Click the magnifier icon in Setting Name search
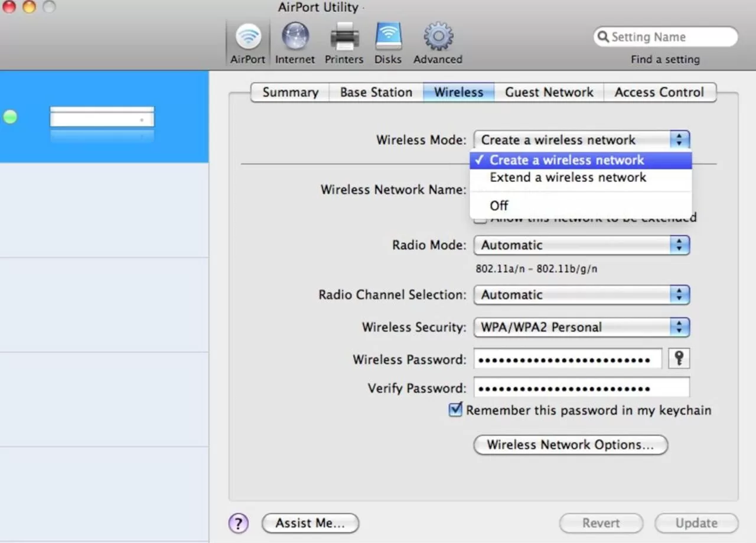The width and height of the screenshot is (756, 543). click(602, 37)
